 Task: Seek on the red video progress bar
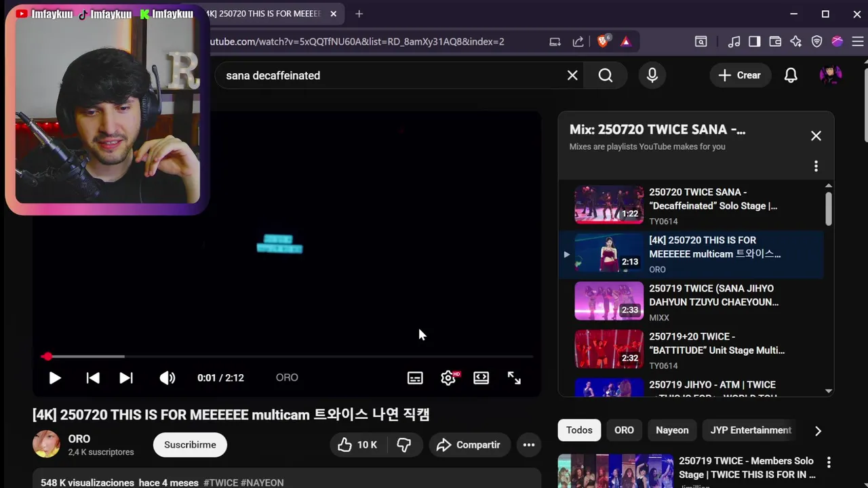pyautogui.click(x=288, y=356)
